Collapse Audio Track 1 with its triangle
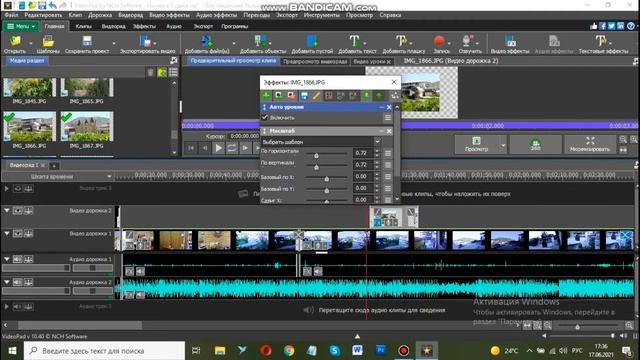 pyautogui.click(x=7, y=259)
